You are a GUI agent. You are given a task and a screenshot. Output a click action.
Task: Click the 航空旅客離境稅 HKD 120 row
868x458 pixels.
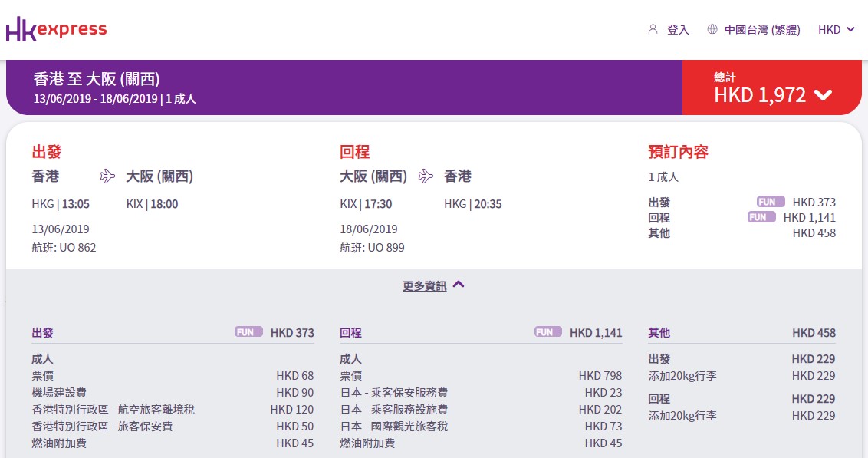173,409
